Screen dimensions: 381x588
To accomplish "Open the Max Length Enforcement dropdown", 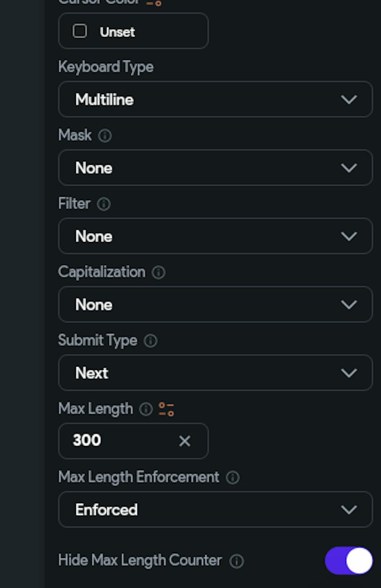I will pos(215,509).
